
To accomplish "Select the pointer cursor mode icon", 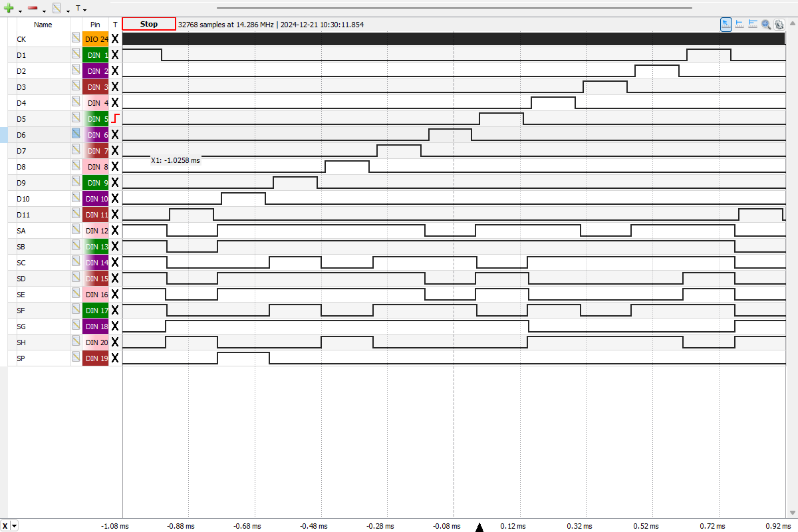I will (x=726, y=25).
